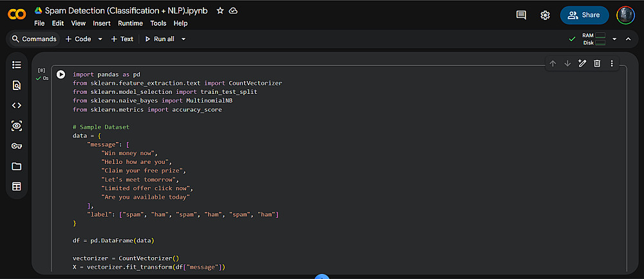Delete the current cell with trash icon
This screenshot has height=279, width=644.
[x=597, y=63]
